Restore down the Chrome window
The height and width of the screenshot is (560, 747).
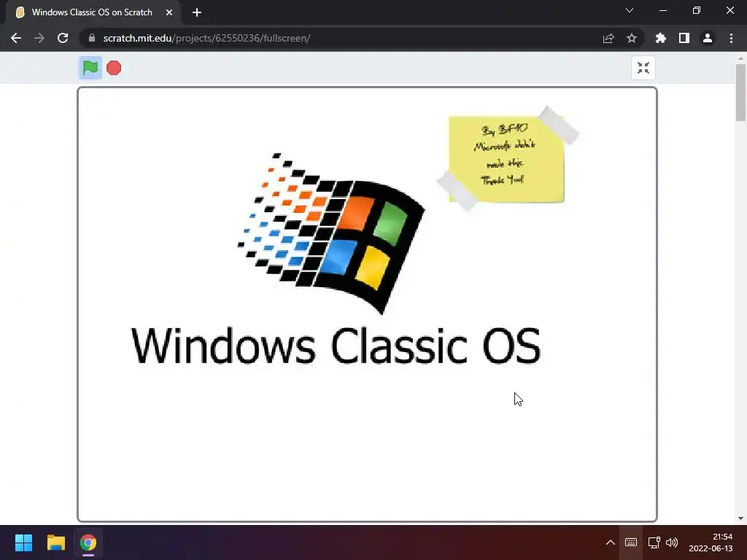697,10
